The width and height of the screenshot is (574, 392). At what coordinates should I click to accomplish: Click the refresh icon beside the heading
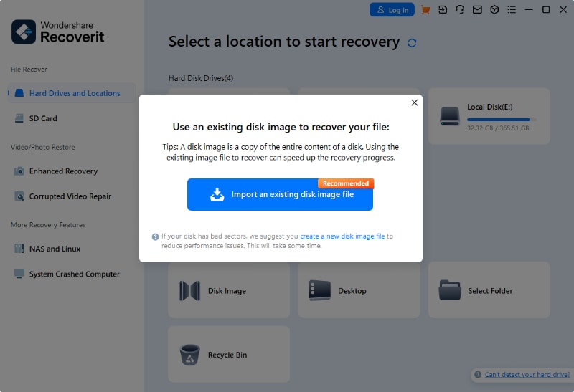412,43
